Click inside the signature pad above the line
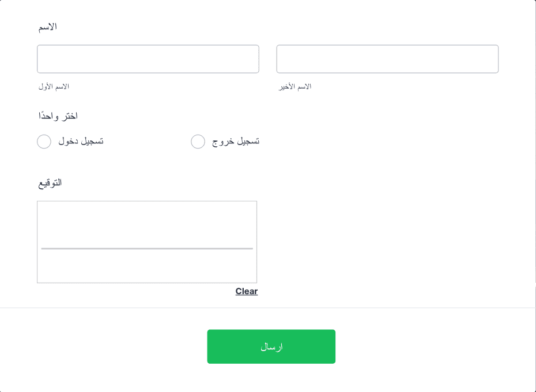536x392 pixels. (147, 224)
